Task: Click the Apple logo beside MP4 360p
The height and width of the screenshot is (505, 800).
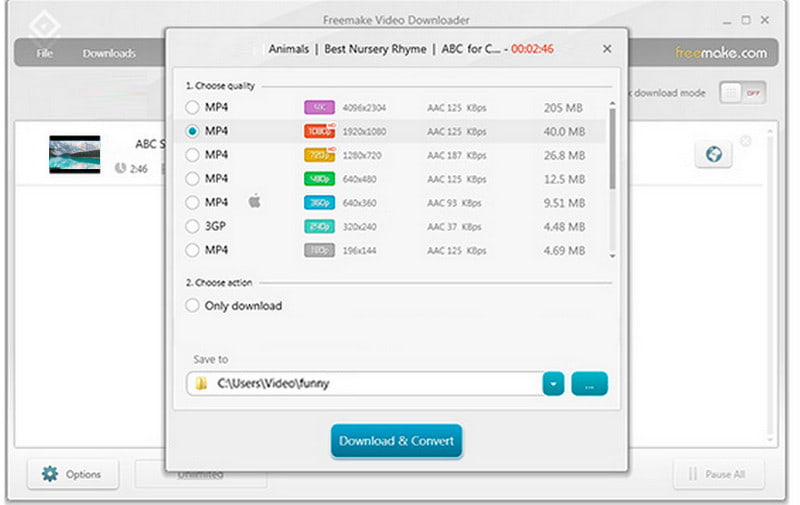Action: (254, 202)
